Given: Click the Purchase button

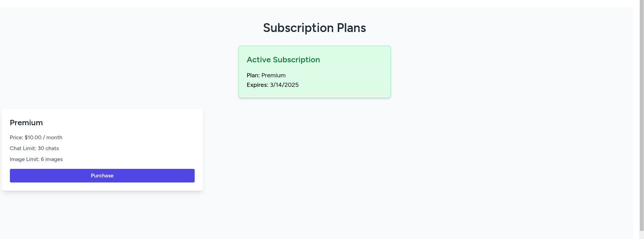Looking at the screenshot, I should click(x=102, y=176).
